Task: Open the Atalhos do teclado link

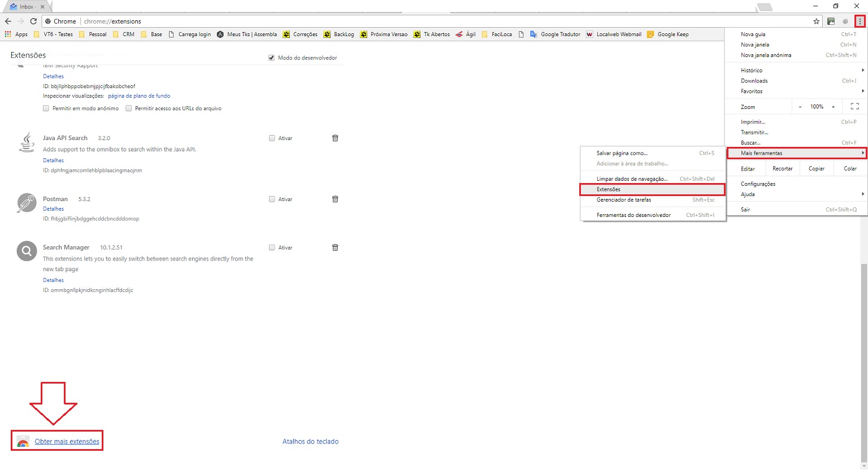Action: (310, 442)
